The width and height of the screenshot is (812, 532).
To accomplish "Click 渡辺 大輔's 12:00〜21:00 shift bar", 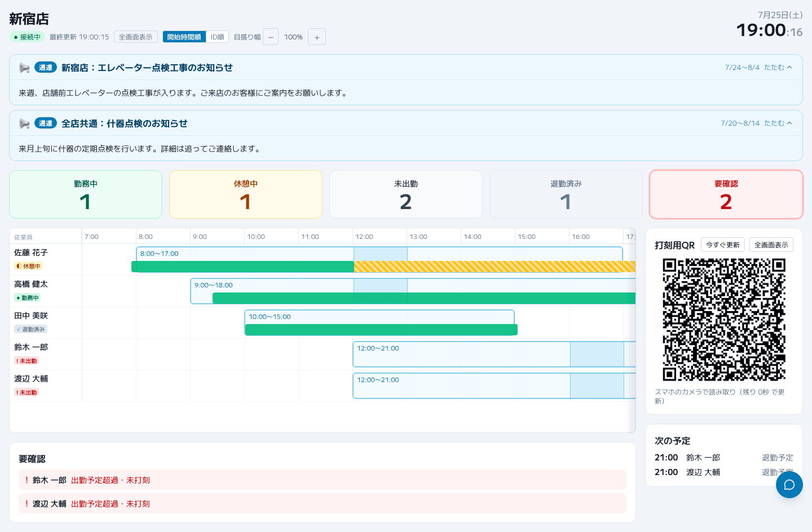I will tap(494, 386).
